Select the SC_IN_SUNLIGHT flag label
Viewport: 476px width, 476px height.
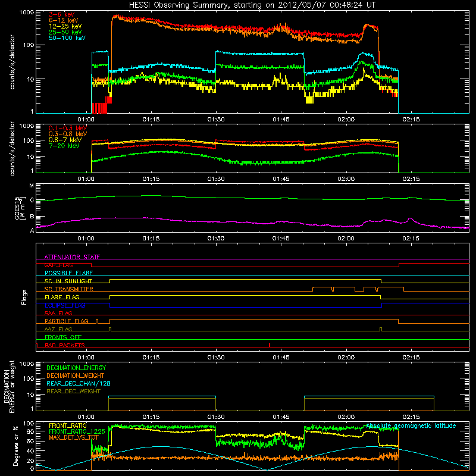point(68,281)
